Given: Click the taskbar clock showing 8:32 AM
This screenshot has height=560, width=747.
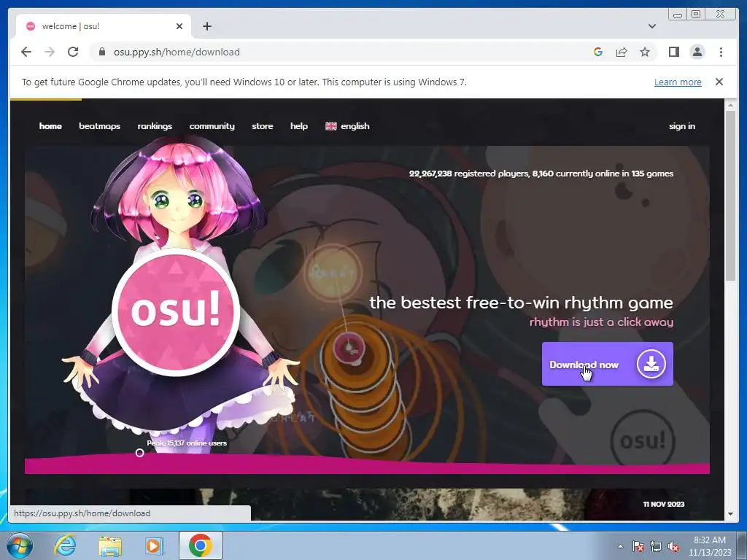Looking at the screenshot, I should click(710, 546).
